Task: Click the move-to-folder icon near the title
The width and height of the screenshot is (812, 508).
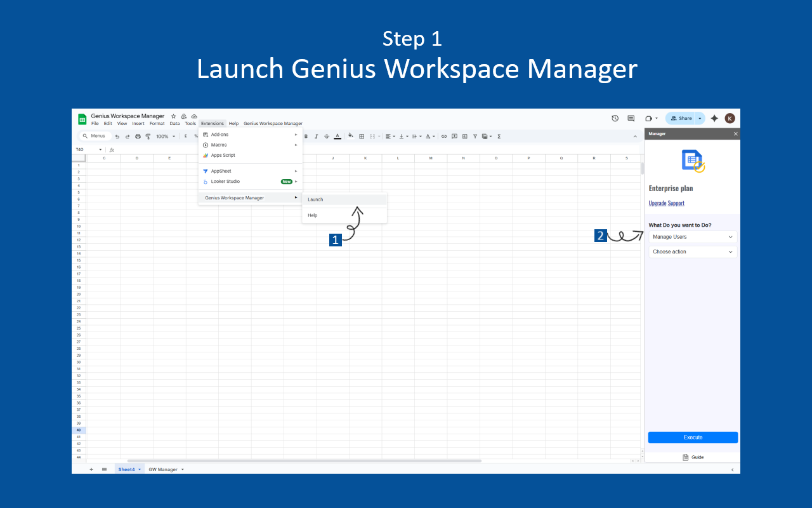Action: (183, 116)
